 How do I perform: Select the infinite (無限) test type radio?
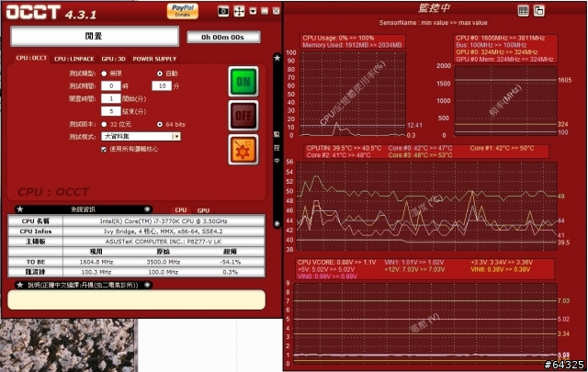click(104, 73)
